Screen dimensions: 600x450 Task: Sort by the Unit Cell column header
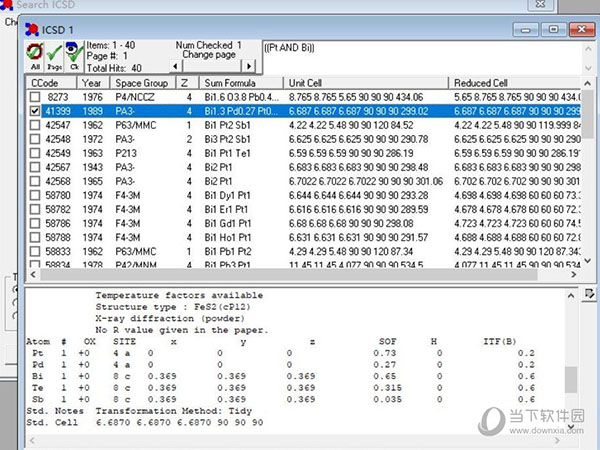366,83
